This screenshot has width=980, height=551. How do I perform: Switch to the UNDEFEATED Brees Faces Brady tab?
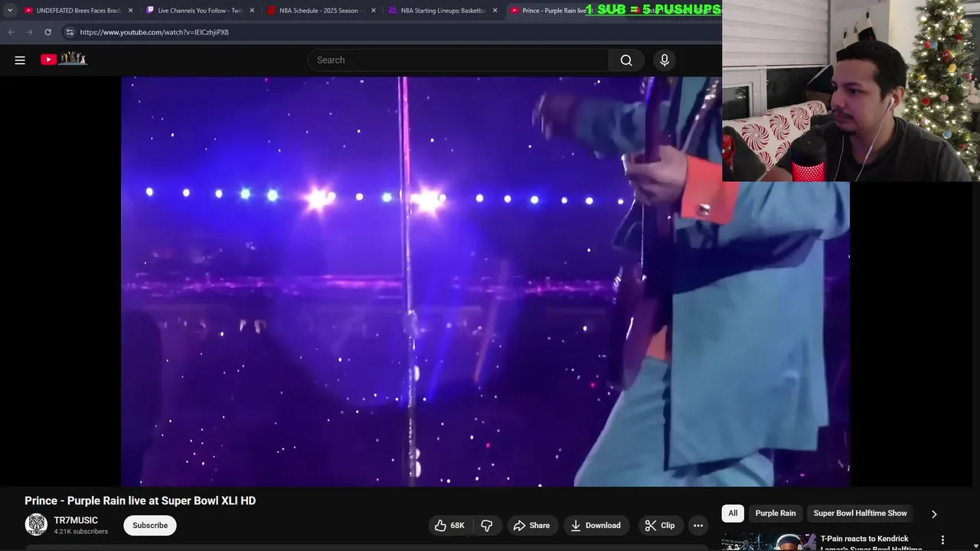pyautogui.click(x=79, y=11)
